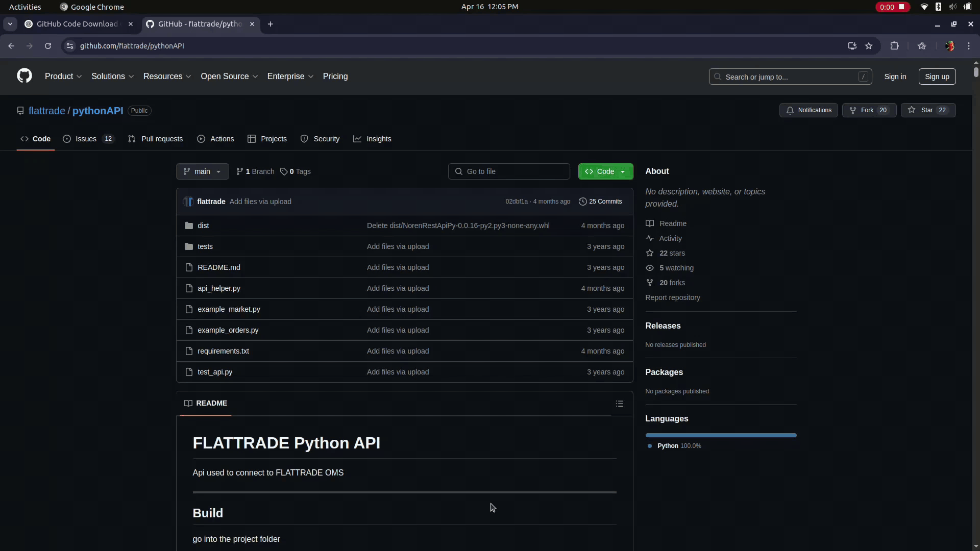The image size is (980, 551).
Task: Select the Code repository tab
Action: pyautogui.click(x=36, y=139)
